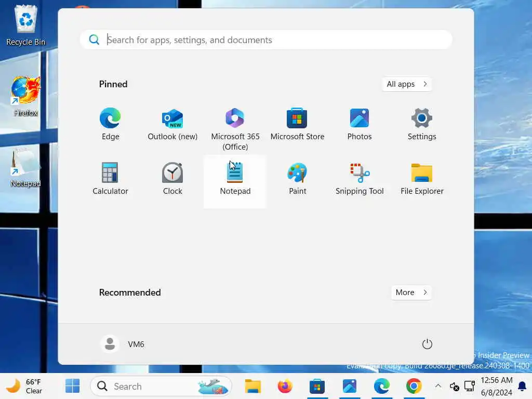Screen dimensions: 532x399
Task: Open File Explorer from the taskbar
Action: [x=253, y=386]
